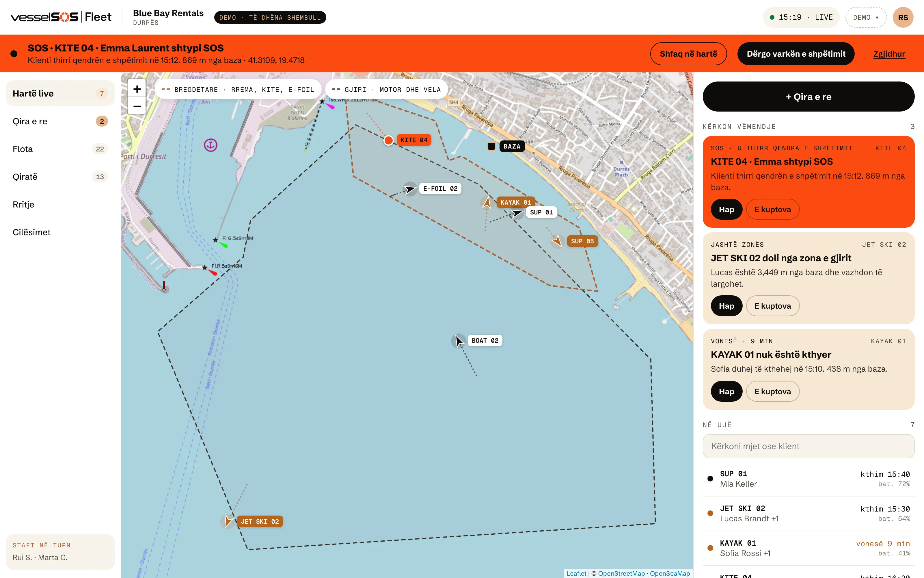Click the BREGDETARE zone legend chip

tap(238, 90)
